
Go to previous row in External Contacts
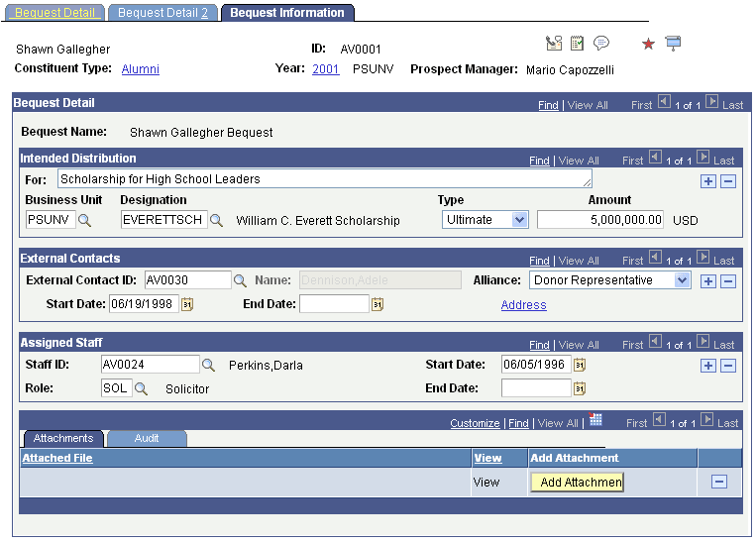[655, 257]
